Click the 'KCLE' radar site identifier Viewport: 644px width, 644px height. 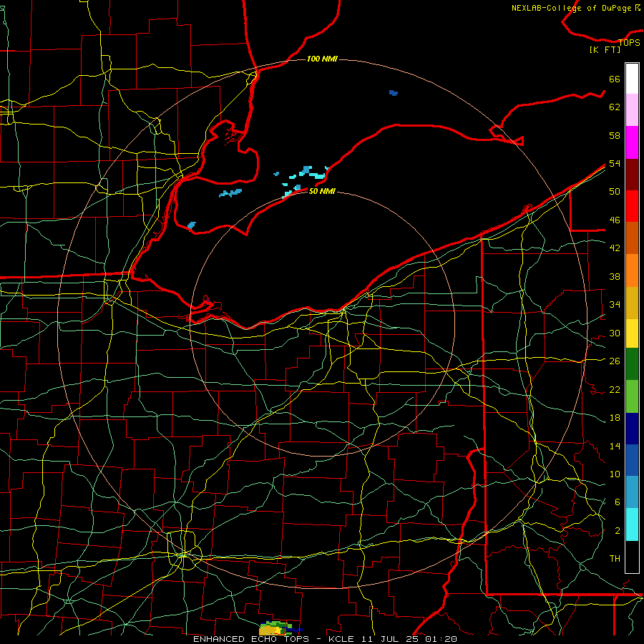[x=341, y=639]
